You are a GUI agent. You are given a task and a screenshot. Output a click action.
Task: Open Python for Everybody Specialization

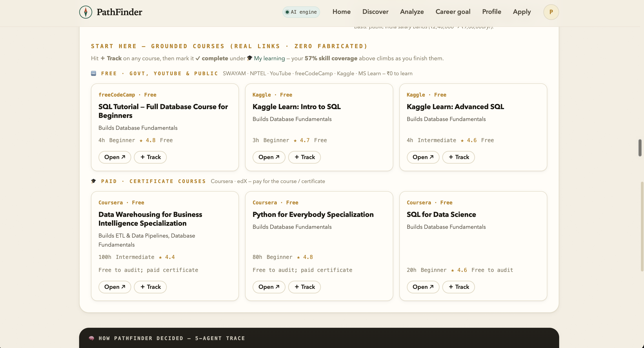click(x=269, y=287)
